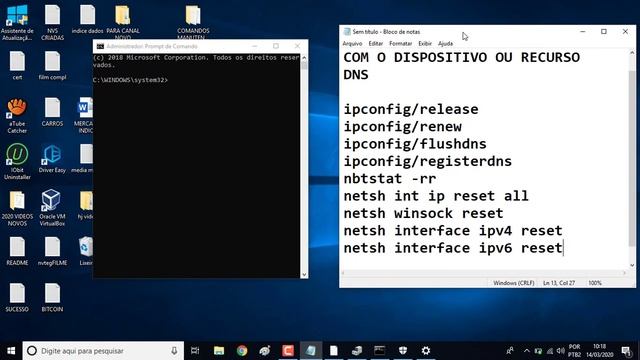640x360 pixels.
Task: Select the Word document MERCA INDIC icon
Action: pyautogui.click(x=84, y=116)
